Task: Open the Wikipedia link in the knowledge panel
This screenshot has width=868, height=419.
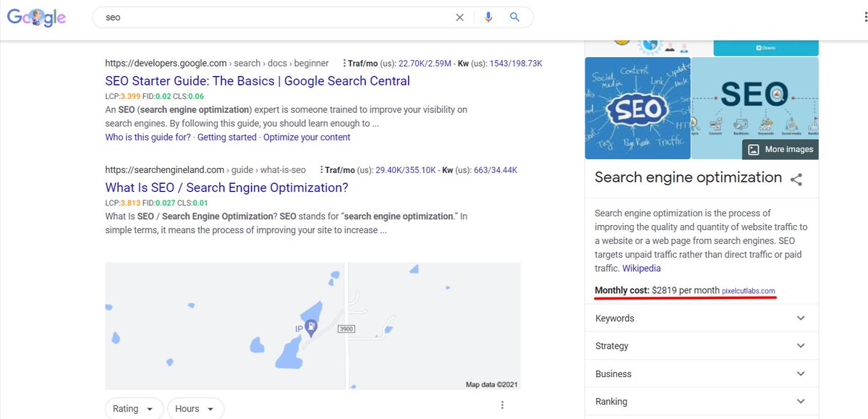Action: coord(641,268)
